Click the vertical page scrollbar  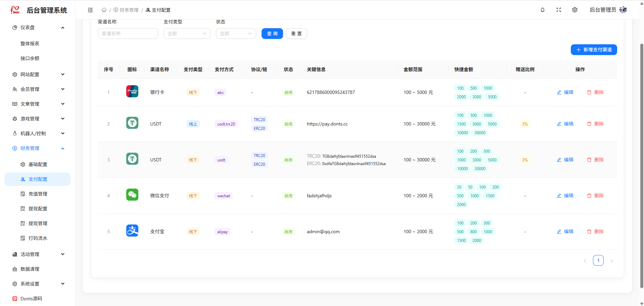tap(642, 165)
